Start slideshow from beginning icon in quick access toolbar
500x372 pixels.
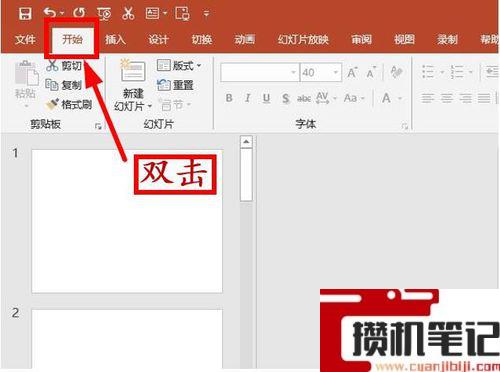point(104,14)
